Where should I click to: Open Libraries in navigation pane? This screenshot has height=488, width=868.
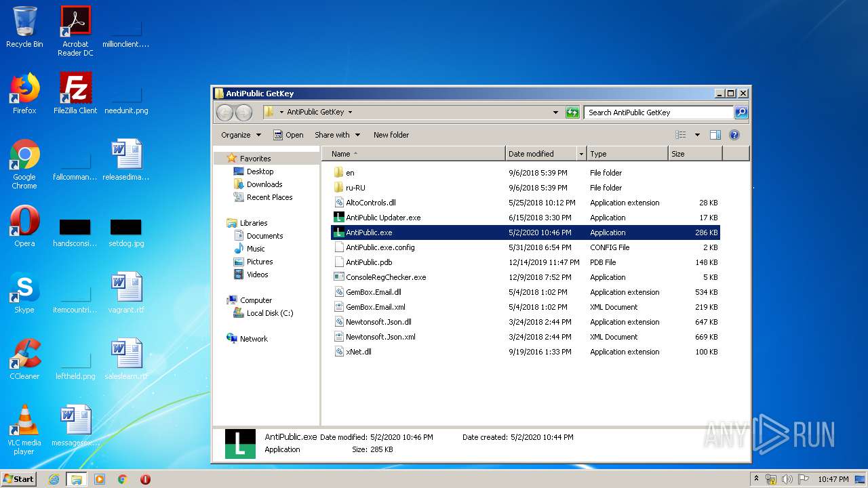tap(253, 223)
